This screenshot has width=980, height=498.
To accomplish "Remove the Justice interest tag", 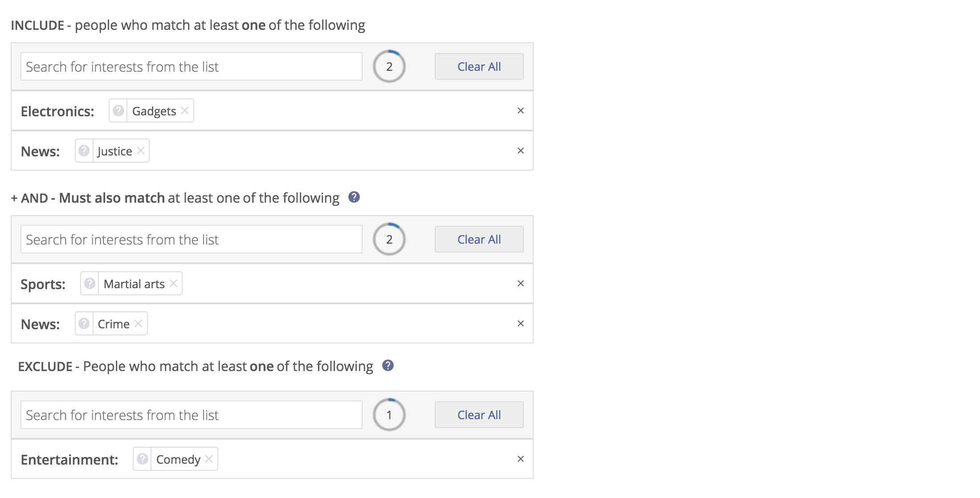I will tap(141, 151).
